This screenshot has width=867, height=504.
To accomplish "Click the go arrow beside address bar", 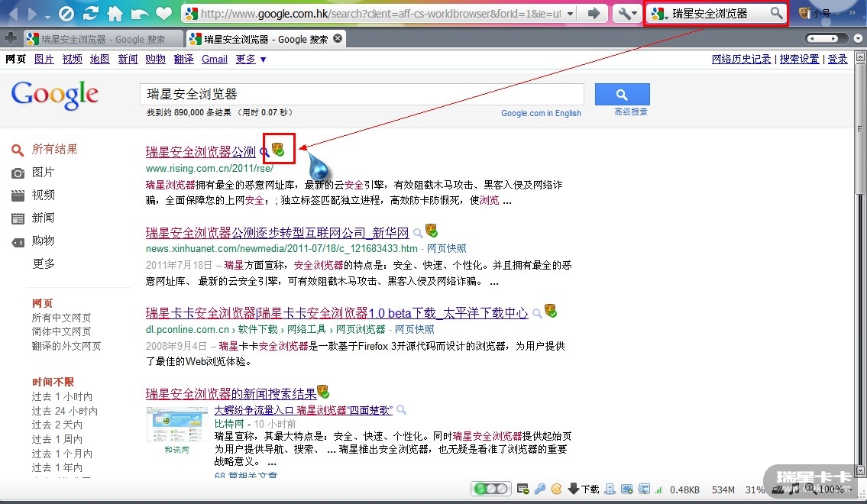I will point(594,13).
